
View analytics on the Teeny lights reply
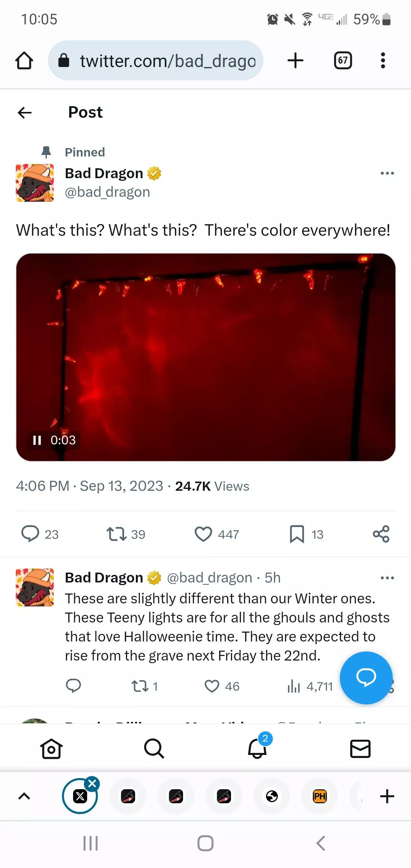coord(293,686)
